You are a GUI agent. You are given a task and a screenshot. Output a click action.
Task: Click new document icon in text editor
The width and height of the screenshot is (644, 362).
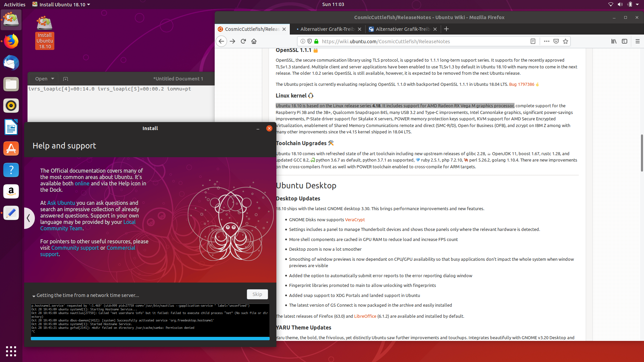click(x=66, y=79)
